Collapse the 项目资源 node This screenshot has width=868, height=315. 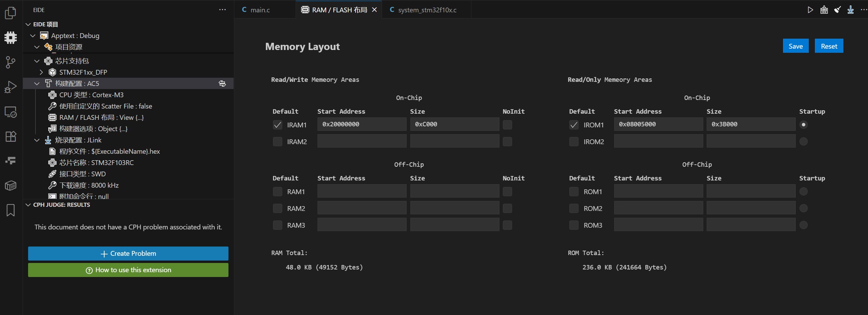[37, 47]
